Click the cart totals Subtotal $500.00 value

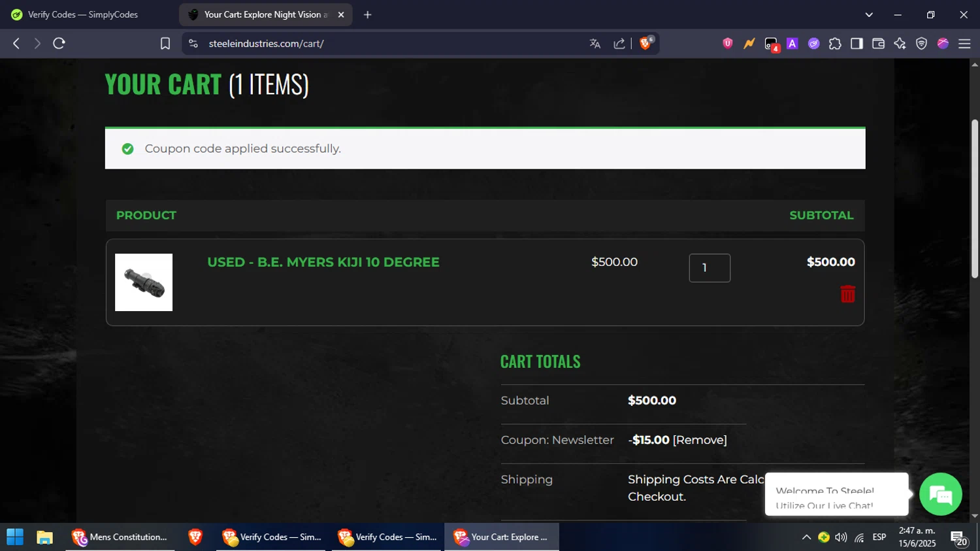pos(651,401)
